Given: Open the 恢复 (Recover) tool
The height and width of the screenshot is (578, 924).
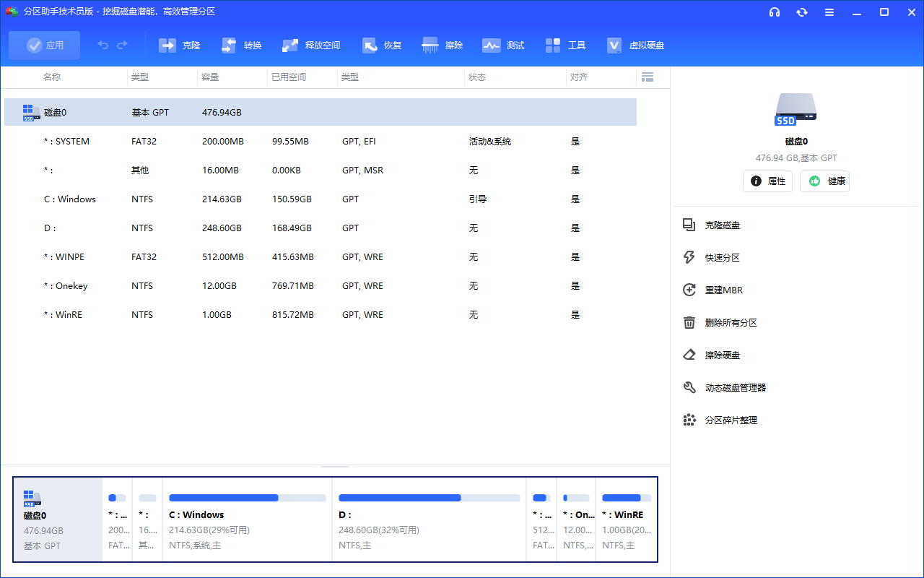Looking at the screenshot, I should point(381,46).
